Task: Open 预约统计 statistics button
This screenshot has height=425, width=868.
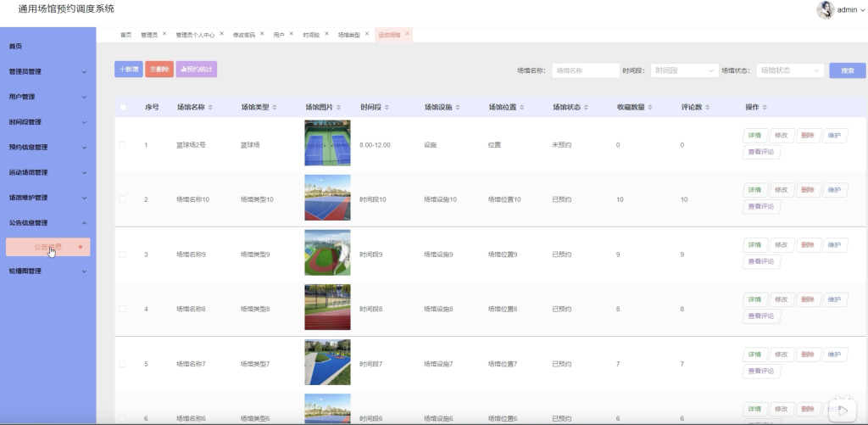Action: point(197,70)
